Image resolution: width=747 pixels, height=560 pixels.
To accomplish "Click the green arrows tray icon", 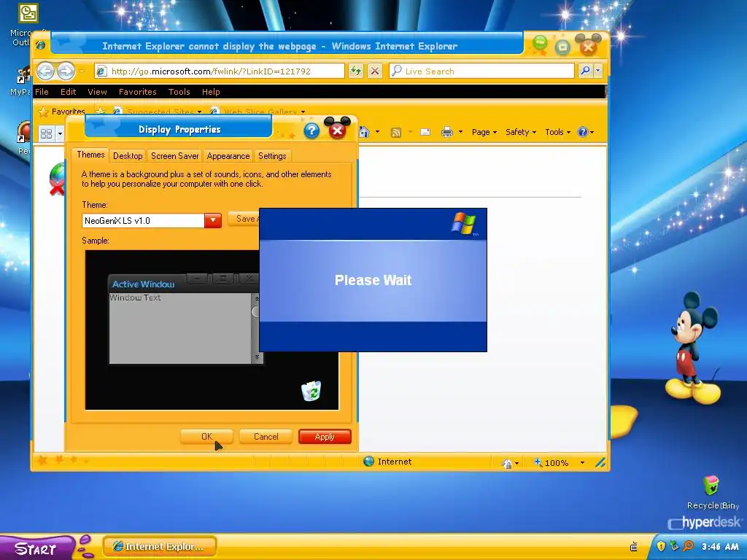I will pyautogui.click(x=674, y=546).
